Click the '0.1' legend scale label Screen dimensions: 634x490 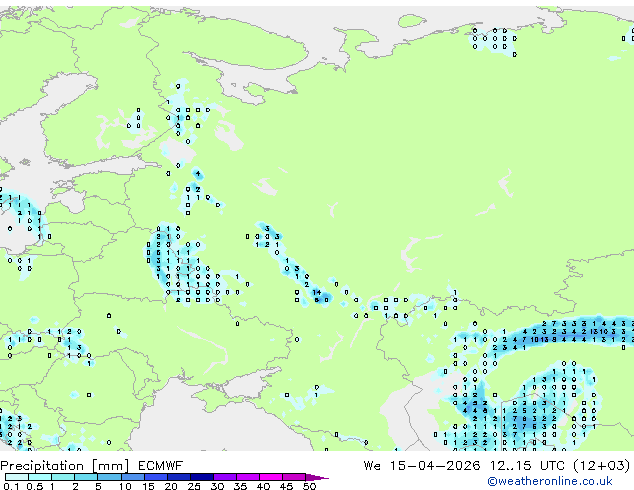(11, 486)
